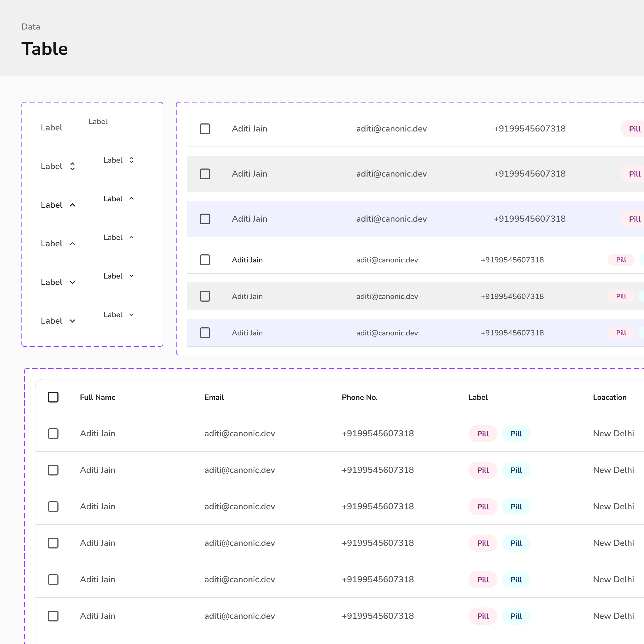Image resolution: width=644 pixels, height=644 pixels.
Task: Click up chevron next to large black Label
Action: tap(72, 205)
